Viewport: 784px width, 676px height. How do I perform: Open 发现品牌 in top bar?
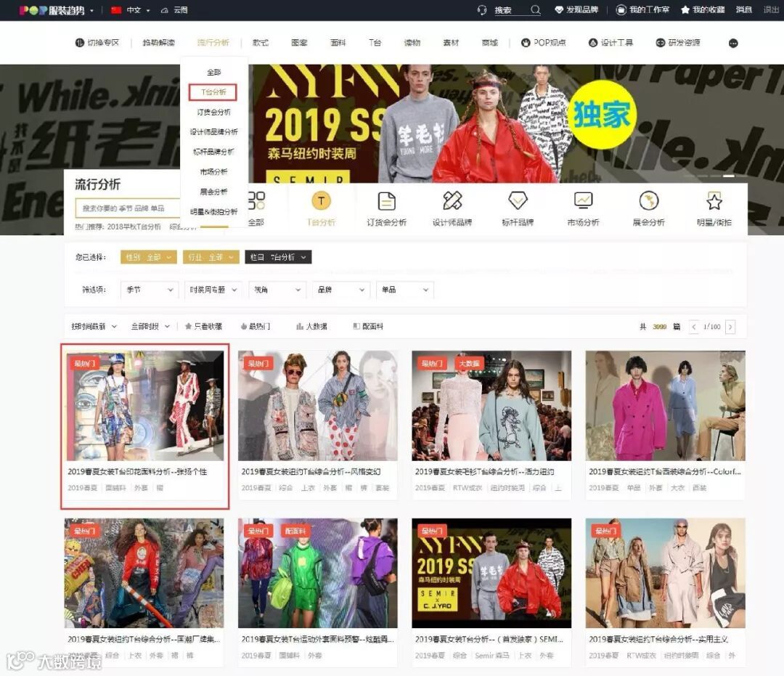(x=576, y=10)
